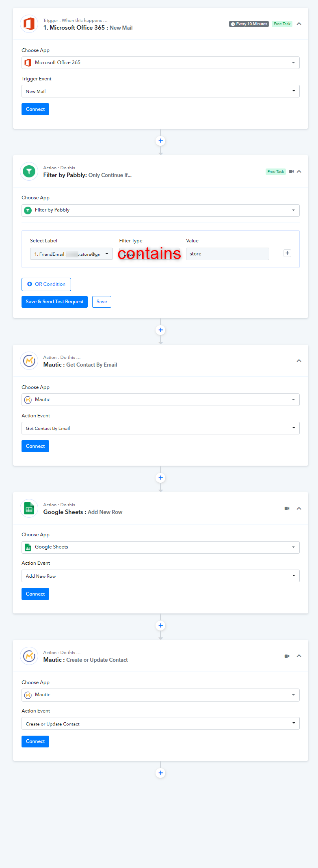Add step after Mautic Get Contact By Email
The width and height of the screenshot is (318, 868).
tap(160, 478)
